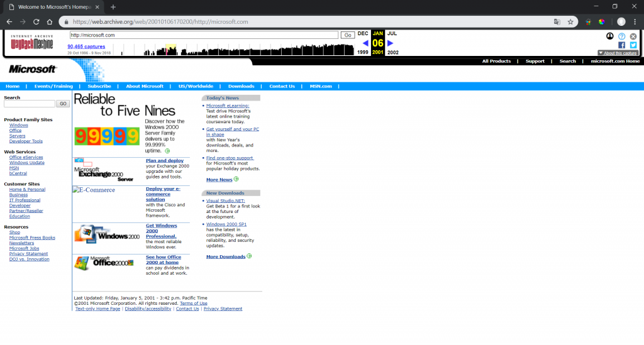Select Downloads in blue nav bar
This screenshot has height=345, width=644.
(x=241, y=86)
